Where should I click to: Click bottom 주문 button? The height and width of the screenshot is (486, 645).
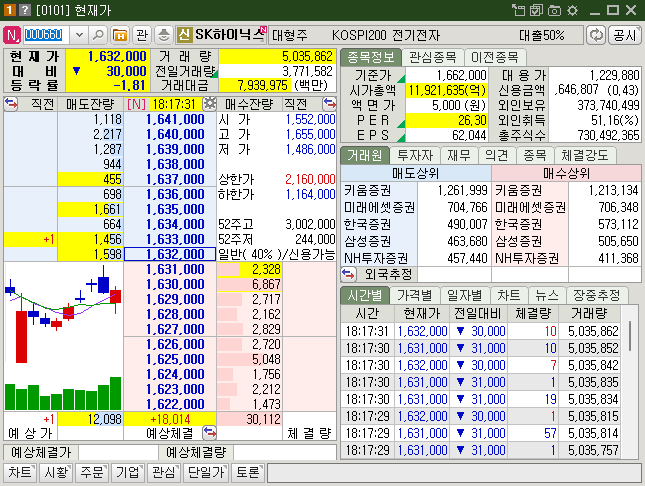pyautogui.click(x=91, y=472)
